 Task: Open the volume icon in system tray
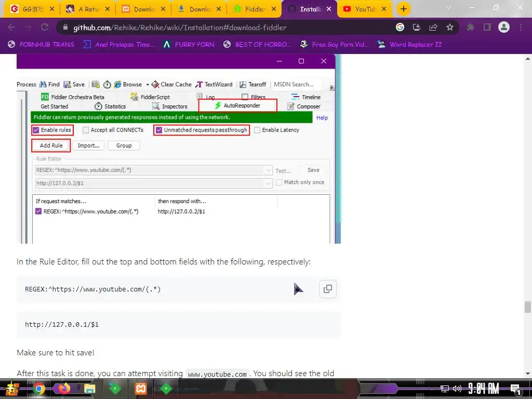tap(457, 389)
